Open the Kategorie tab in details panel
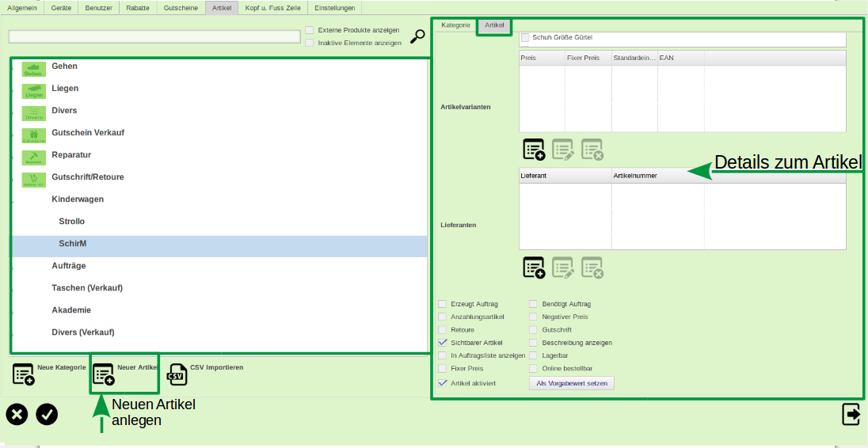Viewport: 868px width, 448px height. [455, 25]
